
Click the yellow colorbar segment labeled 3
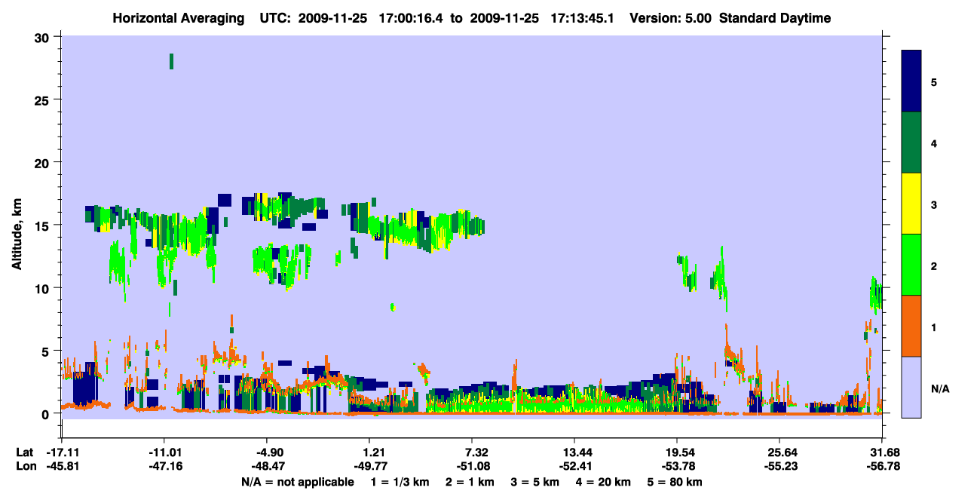911,204
